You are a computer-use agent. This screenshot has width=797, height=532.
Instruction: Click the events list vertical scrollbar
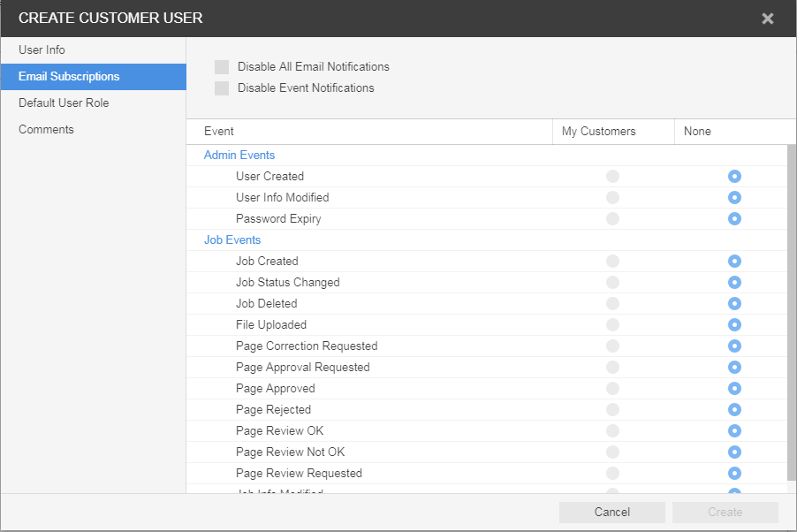791,309
